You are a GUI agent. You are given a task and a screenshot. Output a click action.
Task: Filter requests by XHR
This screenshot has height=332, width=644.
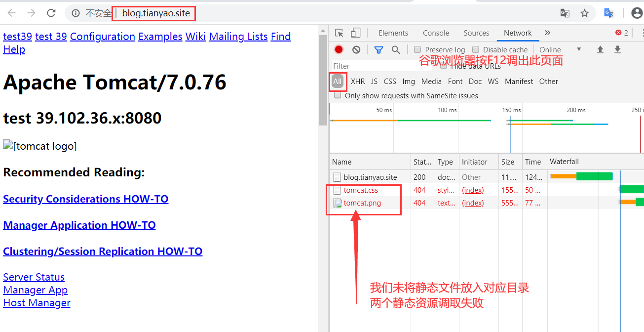tap(358, 82)
